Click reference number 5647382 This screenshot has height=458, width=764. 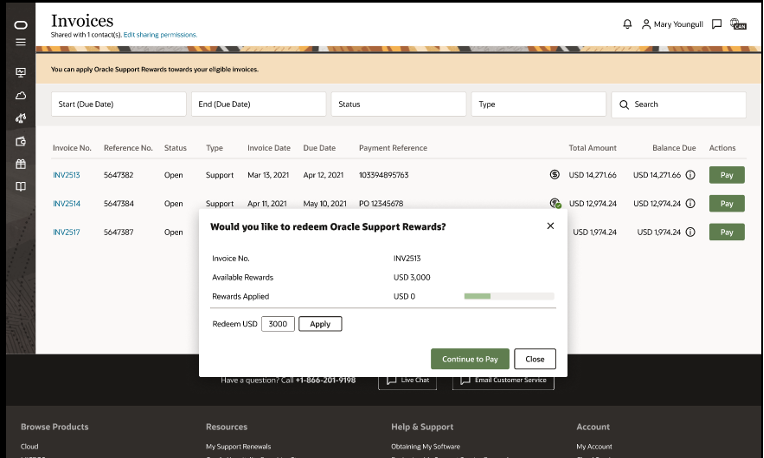point(118,175)
